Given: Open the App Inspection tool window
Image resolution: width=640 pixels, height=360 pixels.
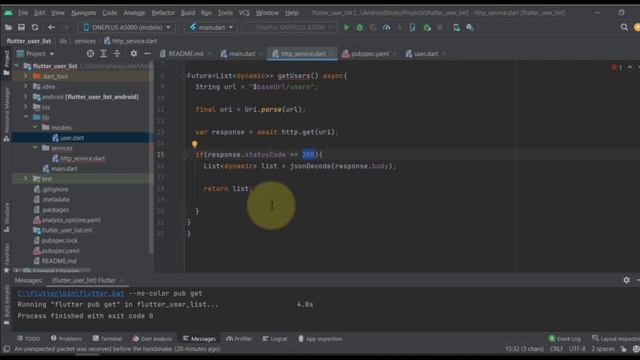Looking at the screenshot, I should pyautogui.click(x=320, y=339).
